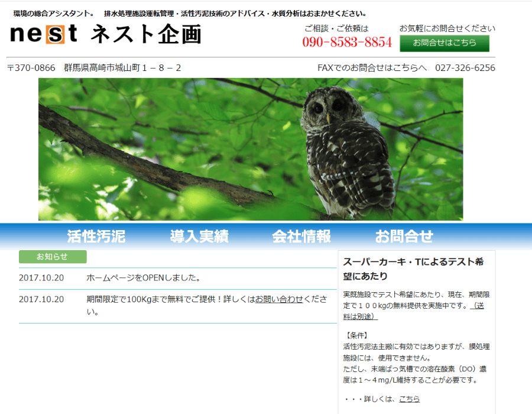
Task: Open the こちら link after 詳しくは
Action: pyautogui.click(x=409, y=399)
